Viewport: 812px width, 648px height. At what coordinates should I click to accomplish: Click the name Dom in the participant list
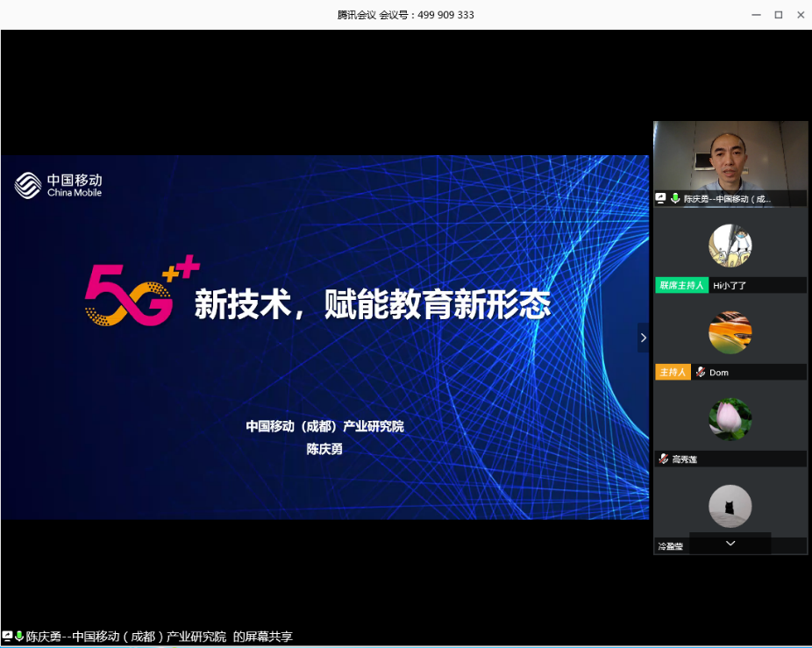(719, 373)
